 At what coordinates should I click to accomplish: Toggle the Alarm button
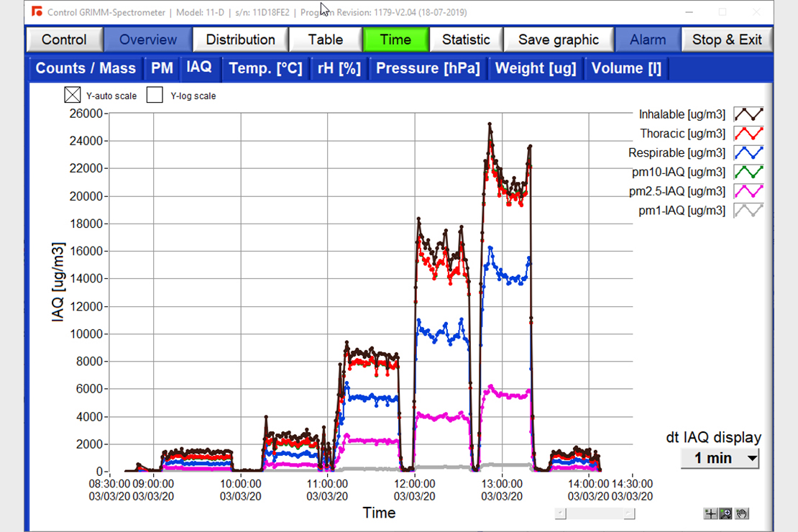(647, 40)
